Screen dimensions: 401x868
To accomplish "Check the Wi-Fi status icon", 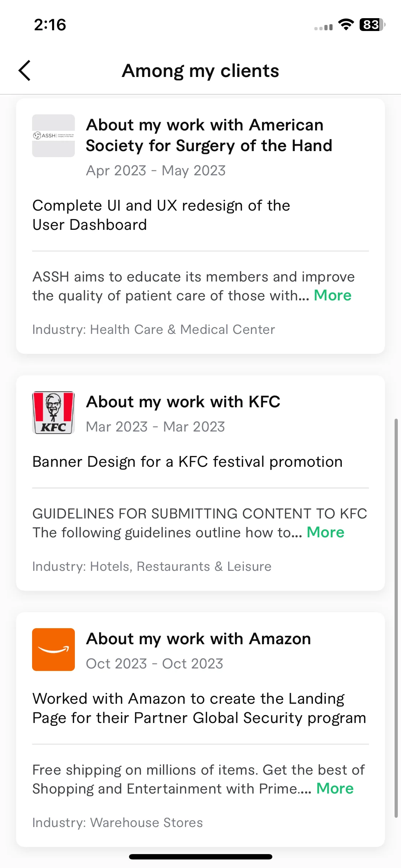I will (x=346, y=25).
